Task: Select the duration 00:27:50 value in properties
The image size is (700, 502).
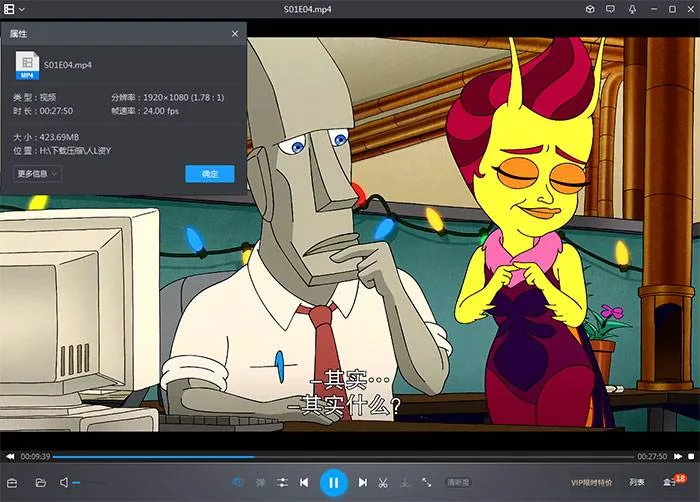Action: tap(56, 111)
